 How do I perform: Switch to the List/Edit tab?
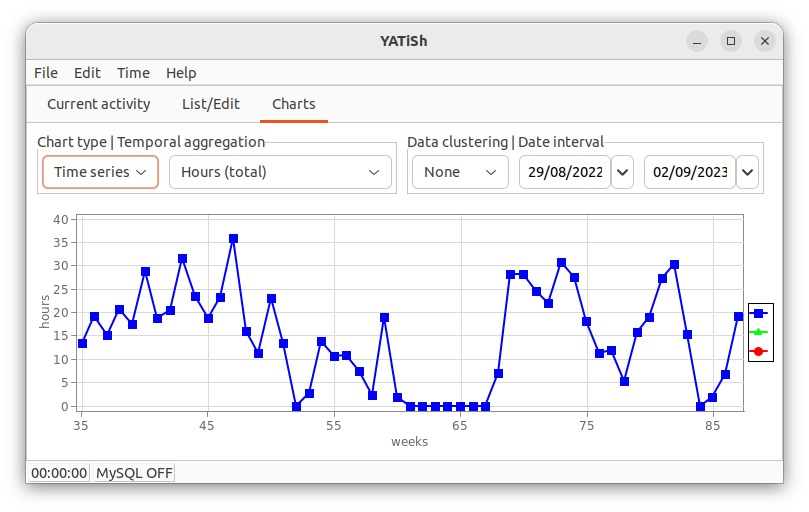[x=211, y=104]
